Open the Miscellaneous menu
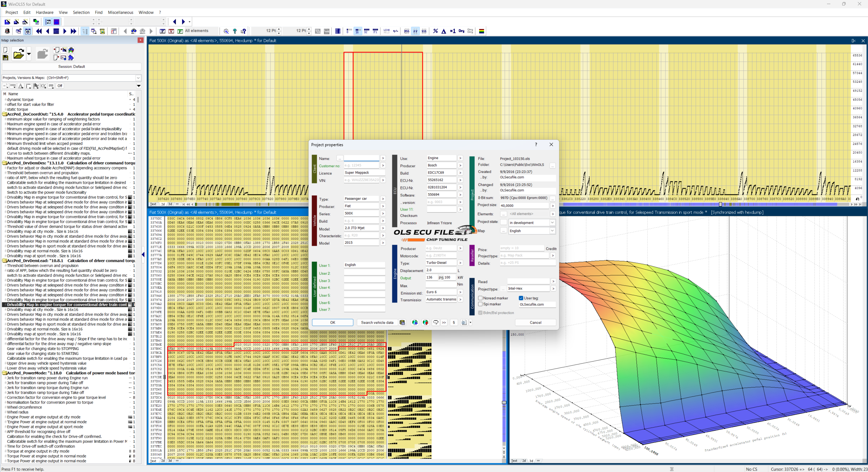 120,13
